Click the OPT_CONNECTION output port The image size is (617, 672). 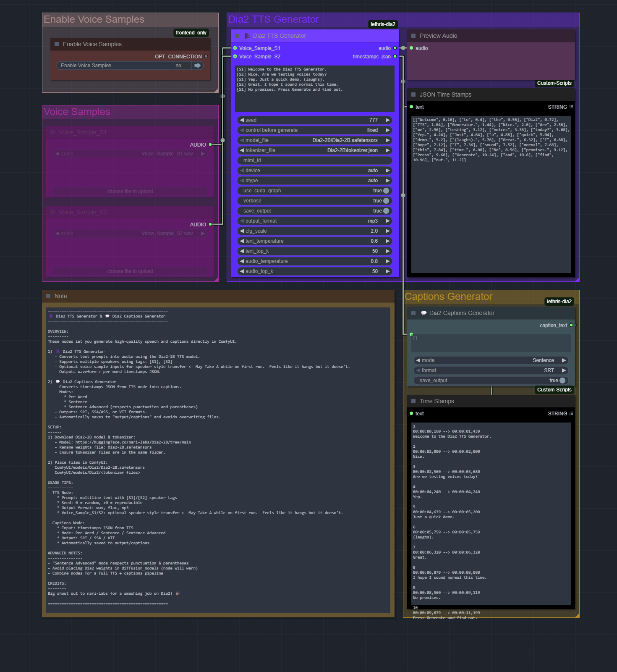point(206,56)
